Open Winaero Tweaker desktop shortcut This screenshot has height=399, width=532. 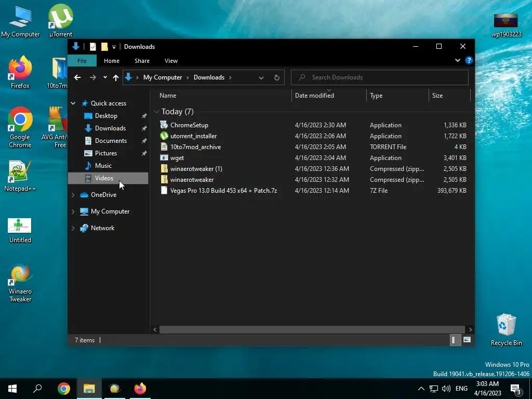click(20, 283)
